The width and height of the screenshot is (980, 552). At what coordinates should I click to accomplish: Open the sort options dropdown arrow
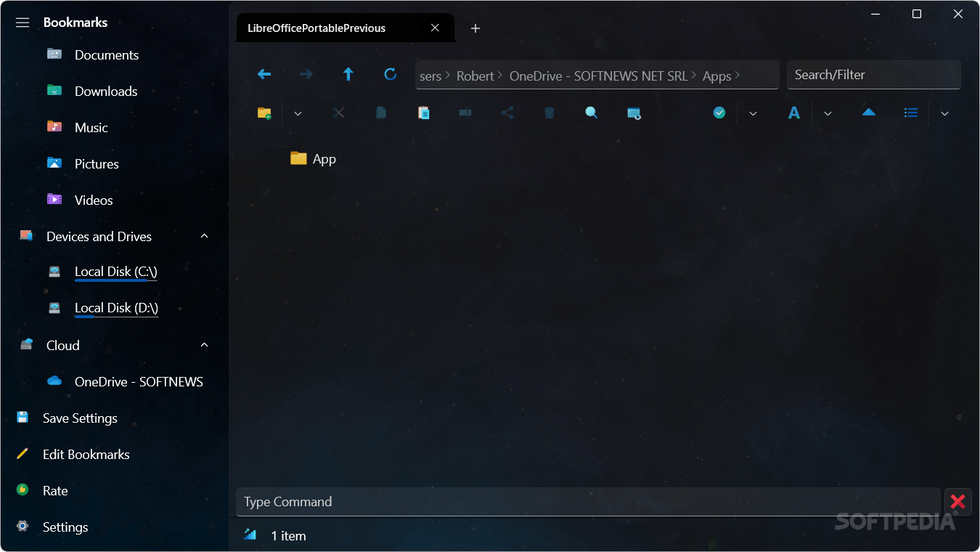pos(828,113)
